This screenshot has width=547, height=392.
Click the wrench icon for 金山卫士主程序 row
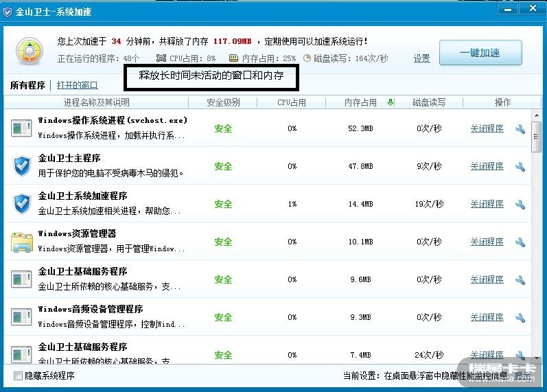pos(520,167)
